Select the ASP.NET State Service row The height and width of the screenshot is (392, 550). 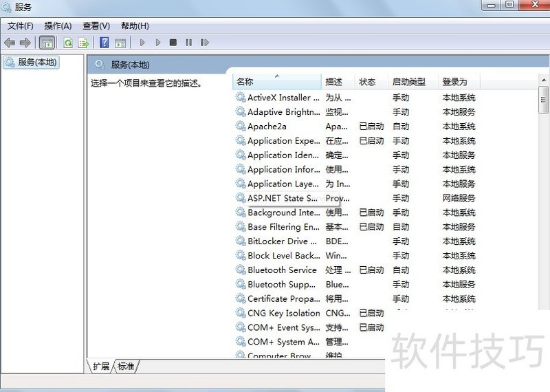pyautogui.click(x=356, y=198)
